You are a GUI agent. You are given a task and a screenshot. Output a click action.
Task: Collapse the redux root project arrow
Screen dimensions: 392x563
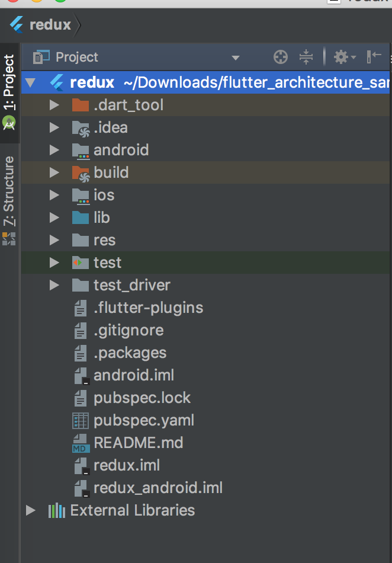[30, 83]
